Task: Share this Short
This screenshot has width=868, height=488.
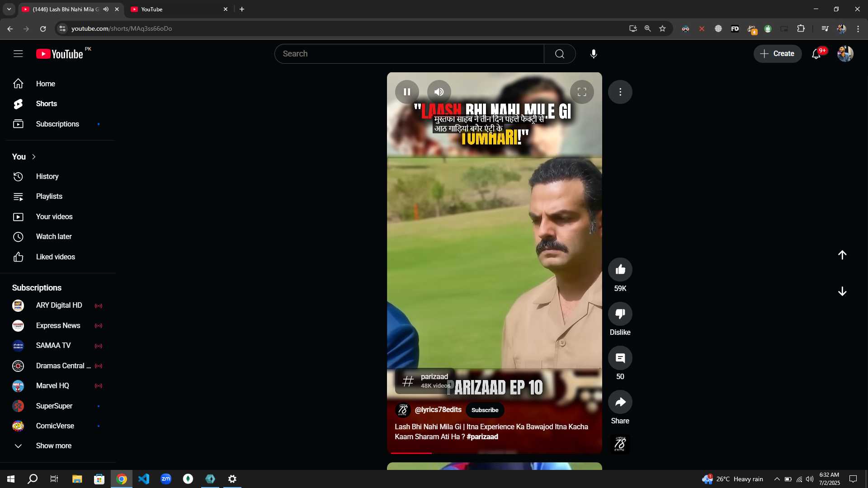Action: click(620, 402)
